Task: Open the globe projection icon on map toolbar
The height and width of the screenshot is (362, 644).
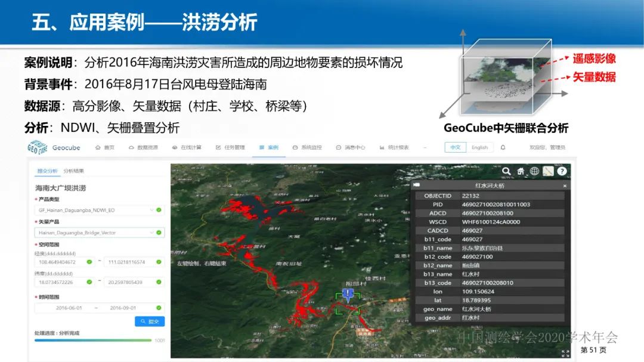Action: [534, 171]
